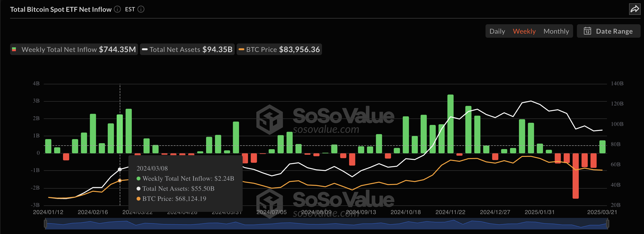Toggle the BTC Price line off
644x234 pixels.
click(x=279, y=49)
